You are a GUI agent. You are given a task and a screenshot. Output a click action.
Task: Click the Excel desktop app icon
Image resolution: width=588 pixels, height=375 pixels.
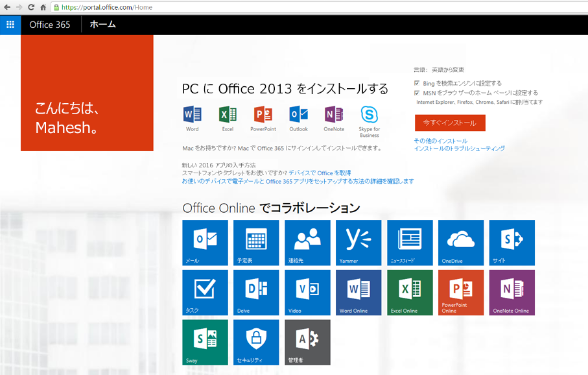[228, 114]
